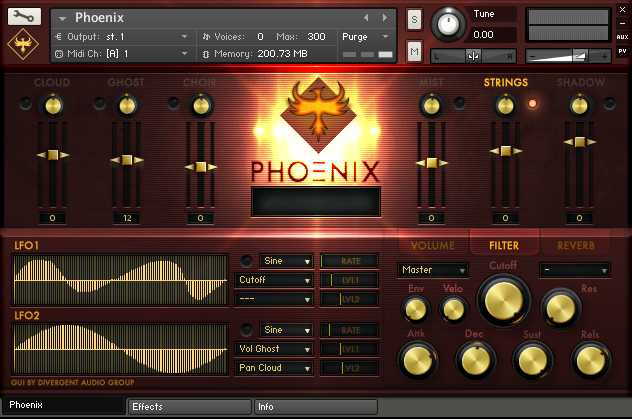Image resolution: width=632 pixels, height=419 pixels.
Task: Toggle the SHADOW layer LED
Action: pos(609,104)
